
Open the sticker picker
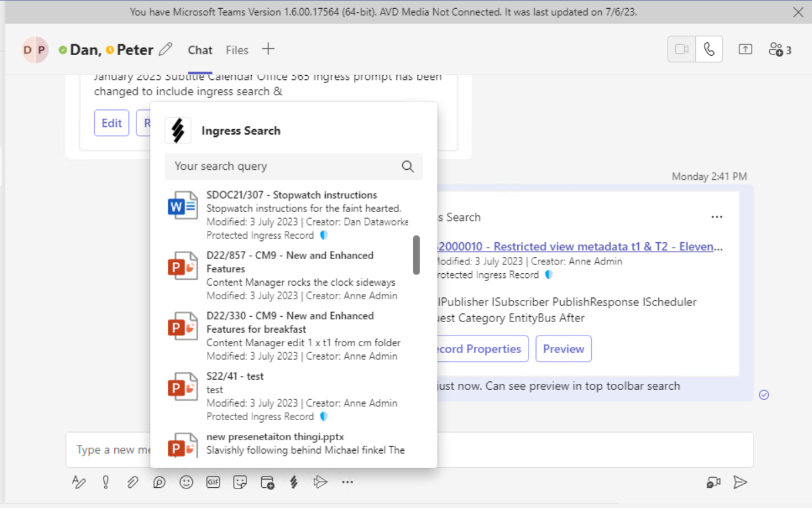[240, 482]
